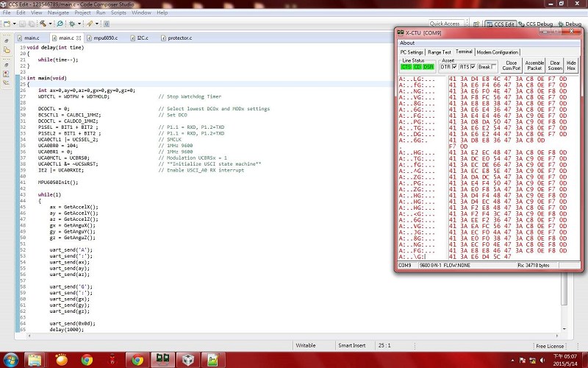
Task: Click Close Com Port button
Action: [511, 66]
